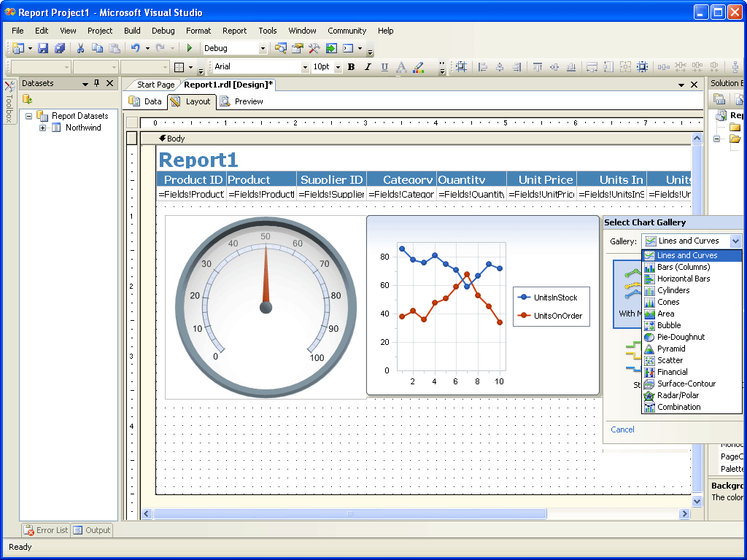Open the Properties Window toolbar icon

[x=298, y=48]
